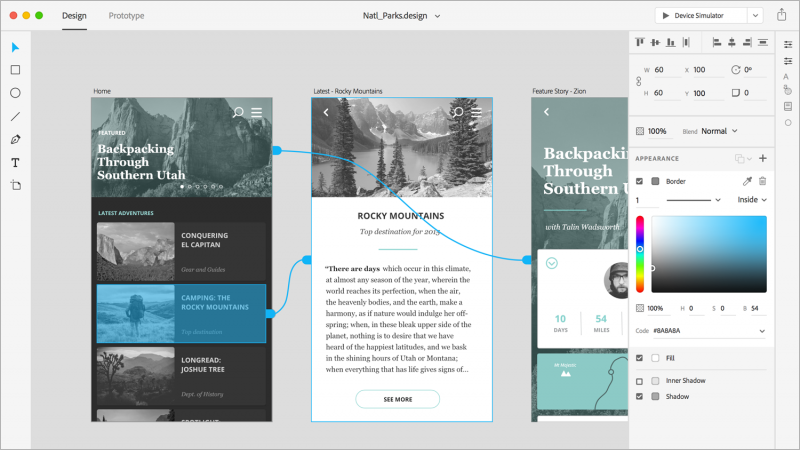Open hamburger menu on Home artboard
Screen dimensions: 800x450
pos(257,112)
